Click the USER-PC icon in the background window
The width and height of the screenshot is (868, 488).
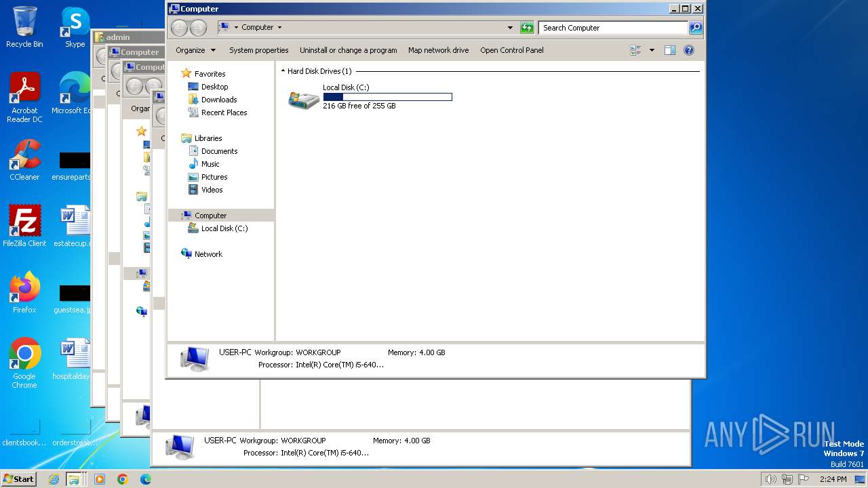coord(180,447)
